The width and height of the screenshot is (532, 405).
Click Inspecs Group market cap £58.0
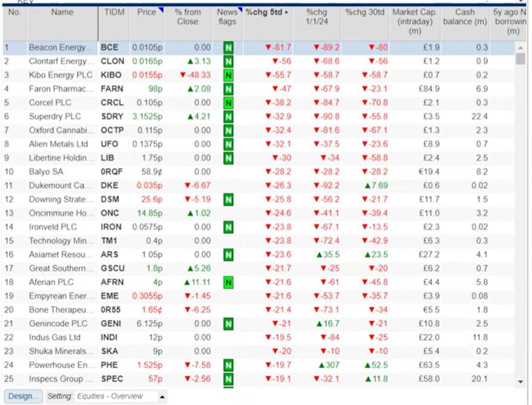pos(429,379)
